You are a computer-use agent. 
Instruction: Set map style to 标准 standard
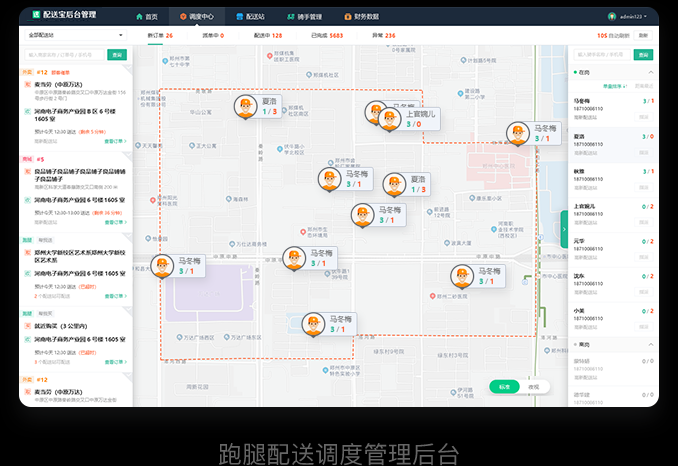(504, 386)
